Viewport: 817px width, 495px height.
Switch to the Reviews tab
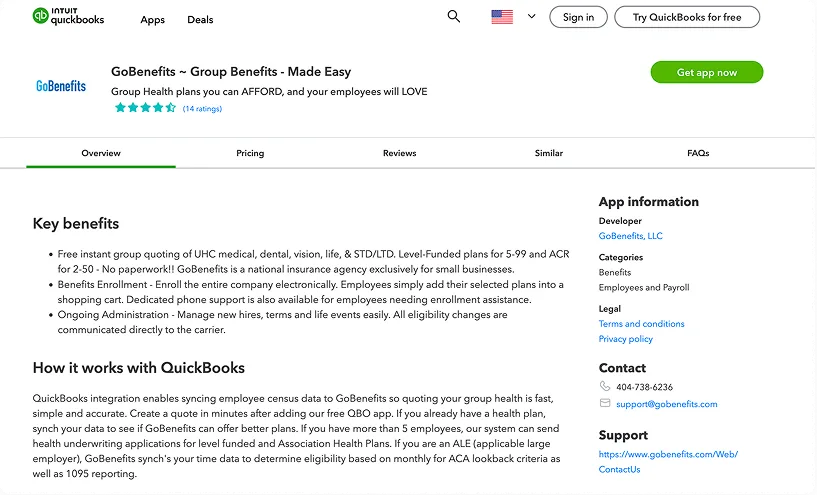coord(399,153)
